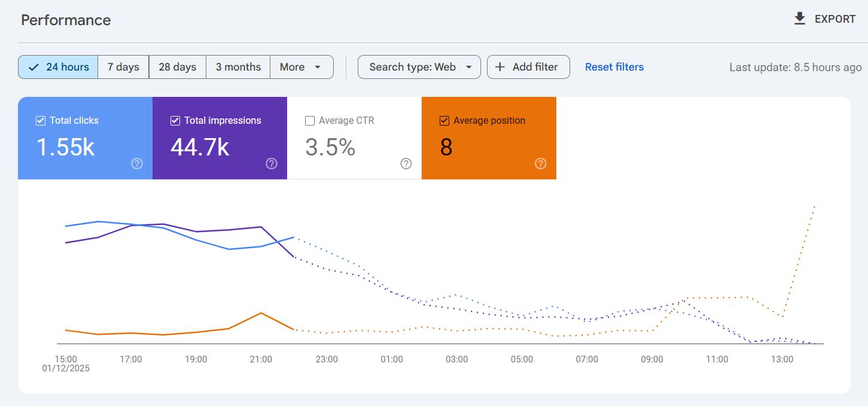Open help icon on Average CTR card

(x=406, y=164)
